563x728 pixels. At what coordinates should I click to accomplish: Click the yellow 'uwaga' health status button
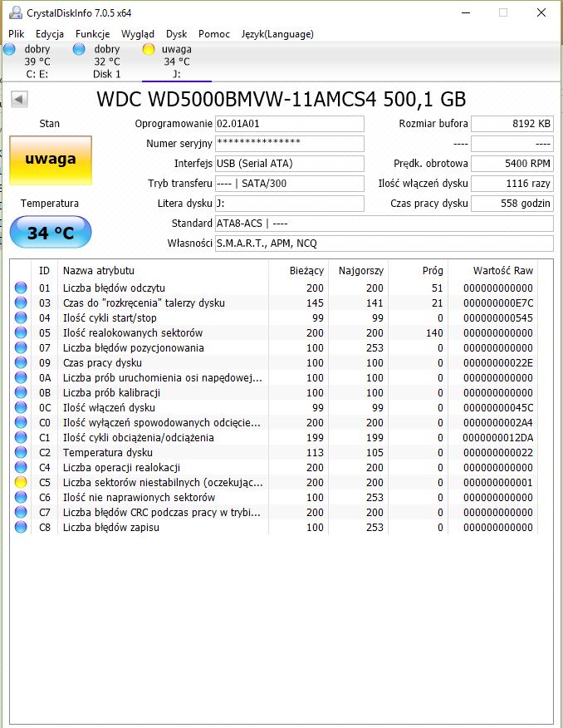[51, 160]
